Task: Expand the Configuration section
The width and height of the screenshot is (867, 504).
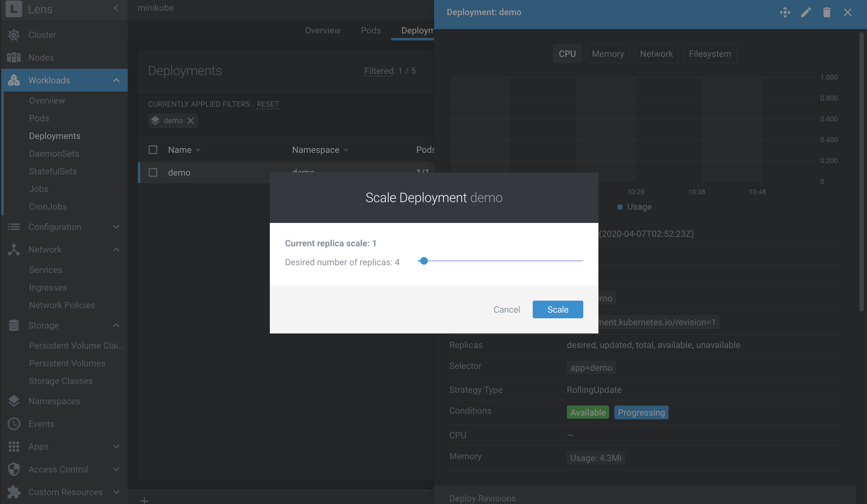Action: tap(116, 227)
